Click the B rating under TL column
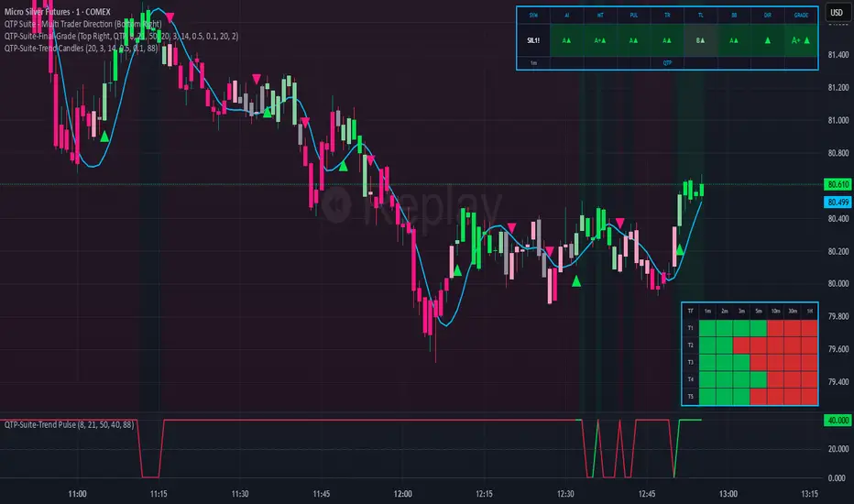854x504 pixels. click(700, 40)
